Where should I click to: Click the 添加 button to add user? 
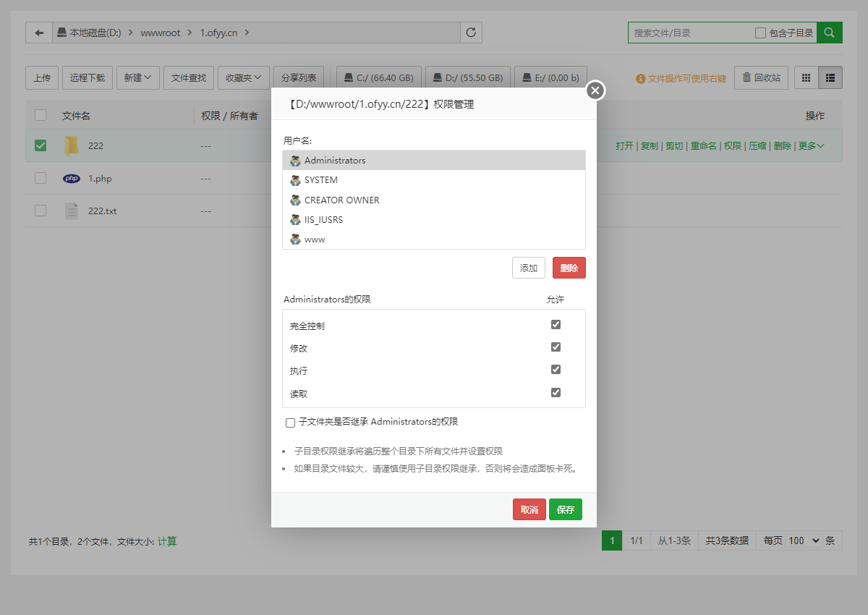tap(528, 268)
